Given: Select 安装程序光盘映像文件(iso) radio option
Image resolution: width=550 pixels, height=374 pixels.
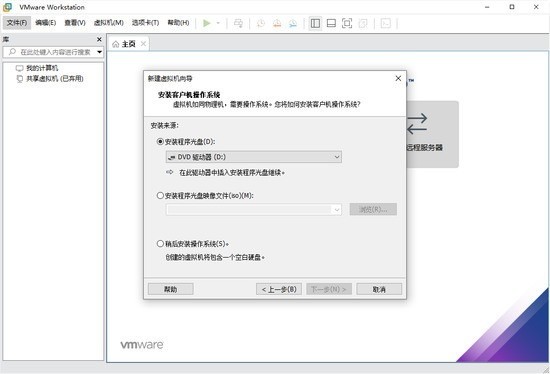Looking at the screenshot, I should pyautogui.click(x=160, y=195).
